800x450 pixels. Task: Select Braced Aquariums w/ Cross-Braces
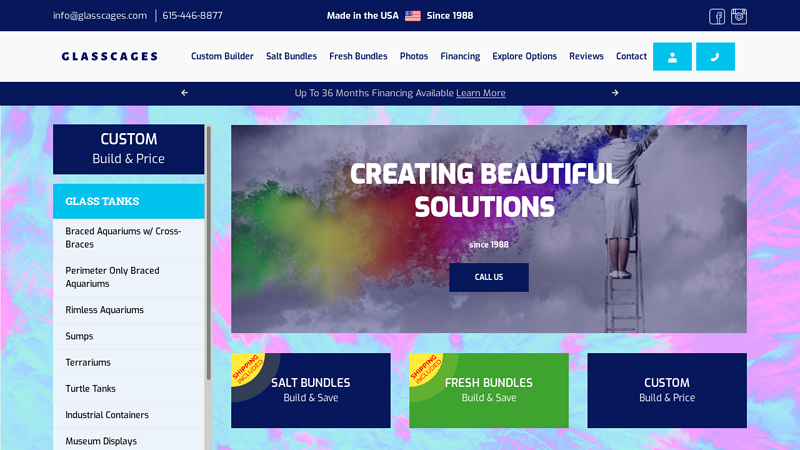click(123, 237)
